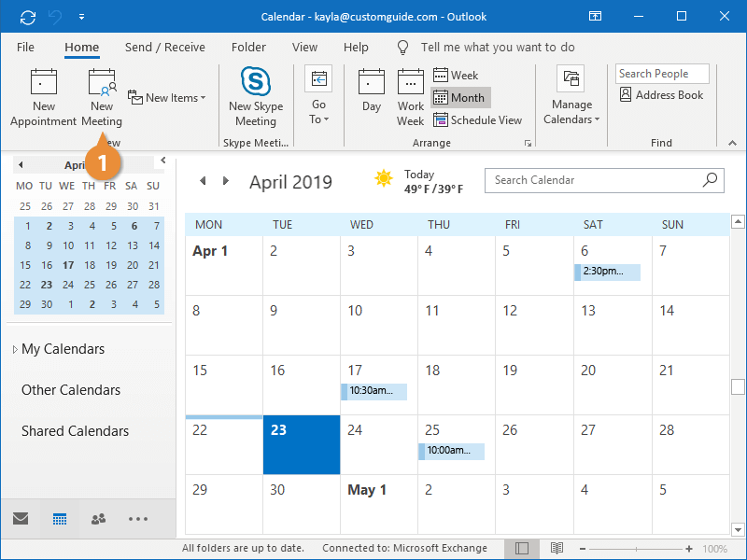
Task: Open the Send / Receive tab
Action: [165, 48]
